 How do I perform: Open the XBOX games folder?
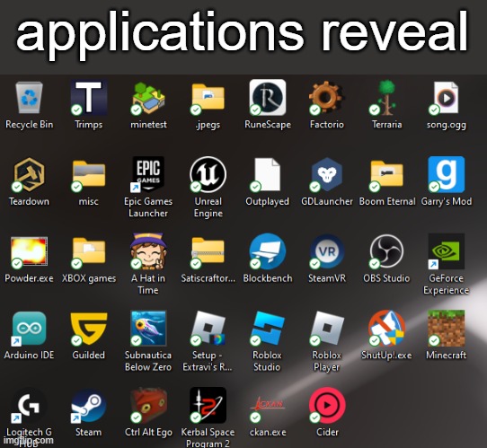point(89,251)
